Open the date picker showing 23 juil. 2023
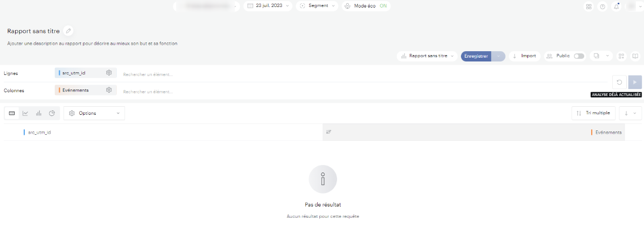Screen dimensions: 644x227 click(x=269, y=6)
